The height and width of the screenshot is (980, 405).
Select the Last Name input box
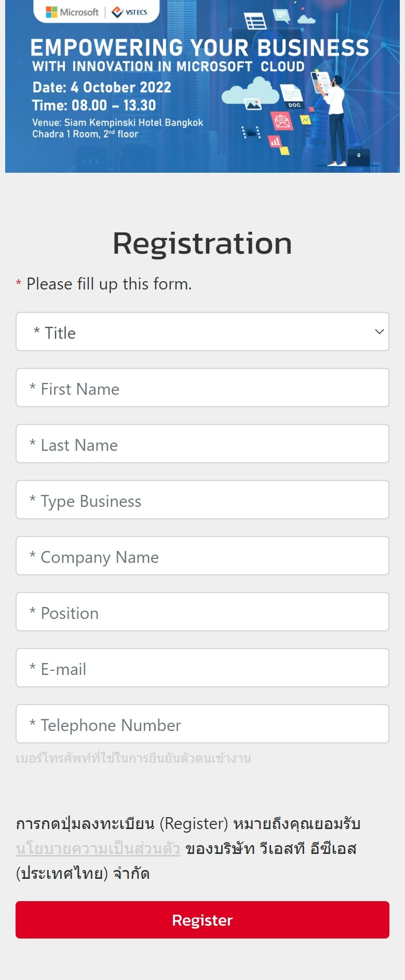click(203, 444)
